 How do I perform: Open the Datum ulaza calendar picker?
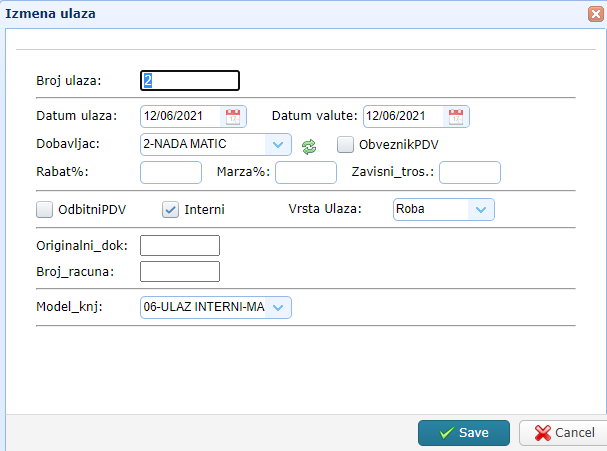[233, 116]
